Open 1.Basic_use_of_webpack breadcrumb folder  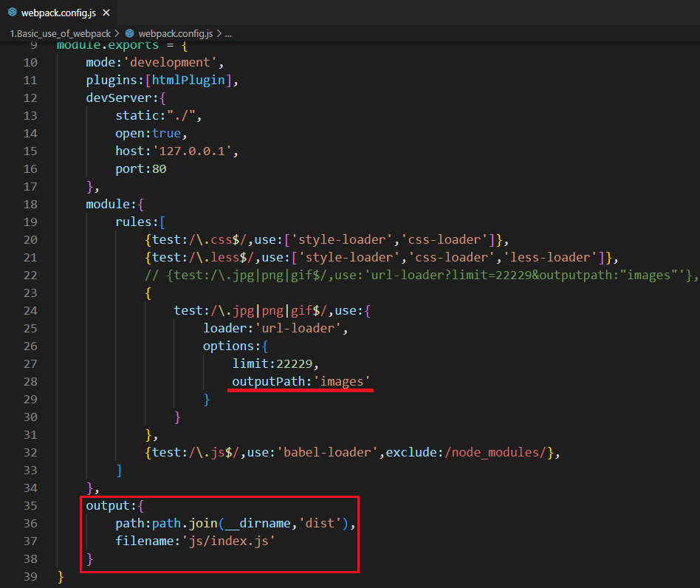pos(61,33)
